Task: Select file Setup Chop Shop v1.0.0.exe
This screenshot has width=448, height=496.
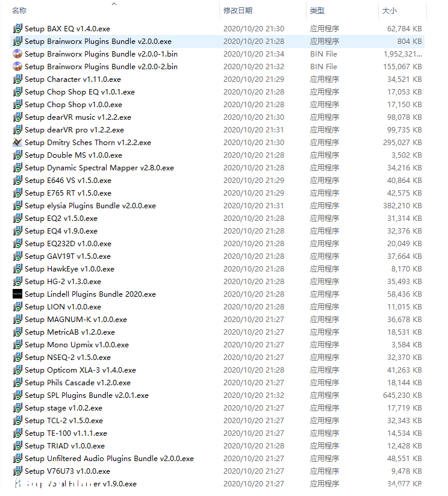Action: point(73,104)
